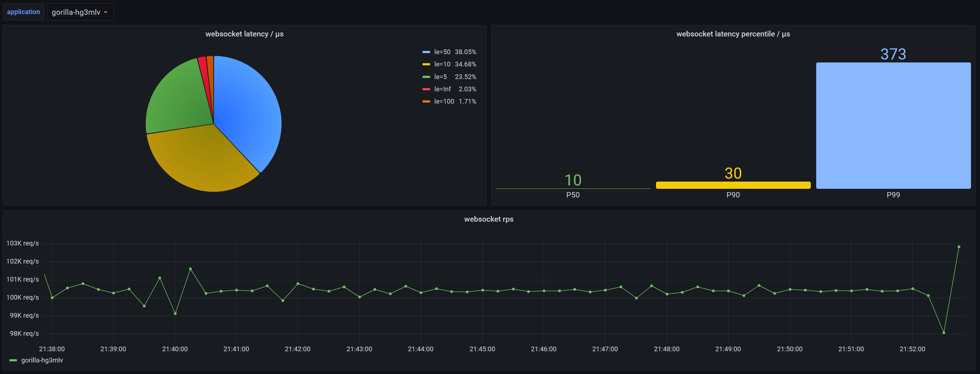Click the 100K req/s axis label
980x374 pixels.
point(22,297)
